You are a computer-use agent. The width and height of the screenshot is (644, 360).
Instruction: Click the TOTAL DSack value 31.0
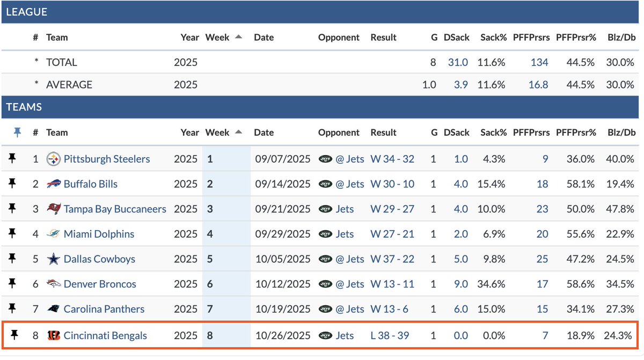click(x=458, y=62)
